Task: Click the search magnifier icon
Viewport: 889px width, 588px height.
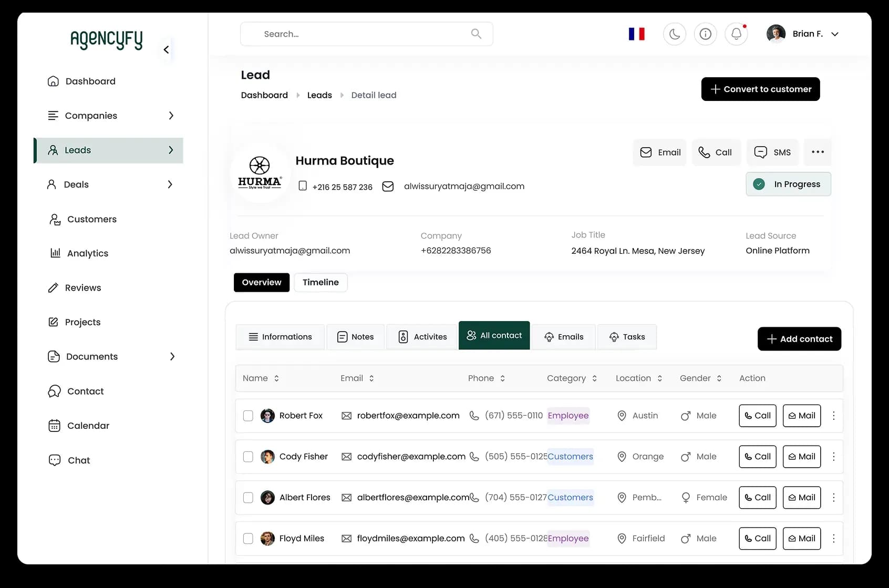Action: 476,34
